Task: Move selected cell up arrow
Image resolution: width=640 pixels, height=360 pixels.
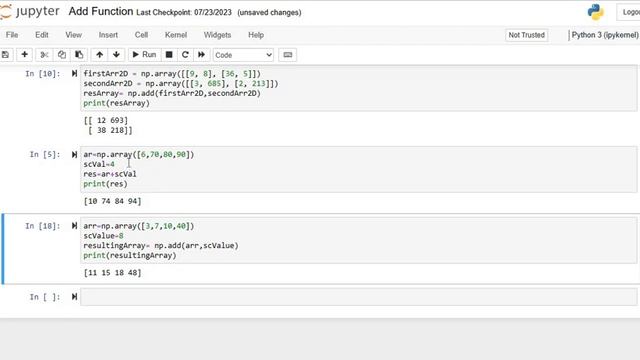Action: pos(99,55)
